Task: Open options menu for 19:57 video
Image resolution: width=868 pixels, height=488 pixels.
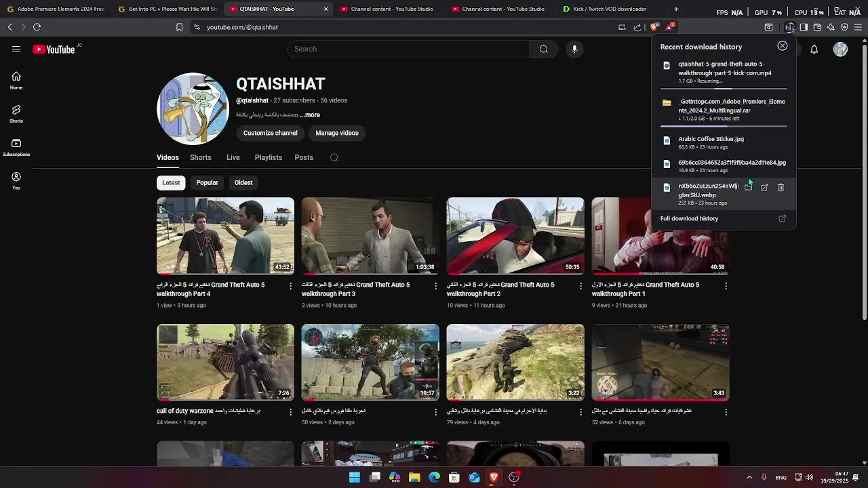Action: coord(436,412)
